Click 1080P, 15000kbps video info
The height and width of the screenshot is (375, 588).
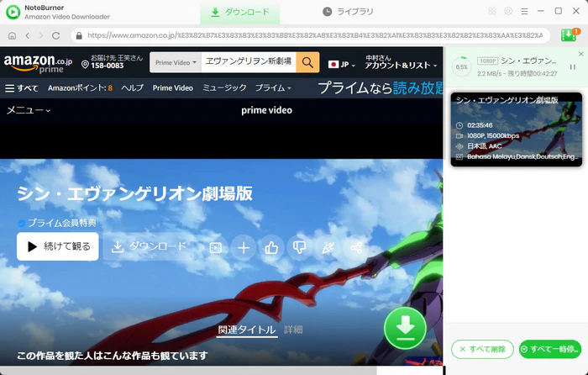coord(493,136)
